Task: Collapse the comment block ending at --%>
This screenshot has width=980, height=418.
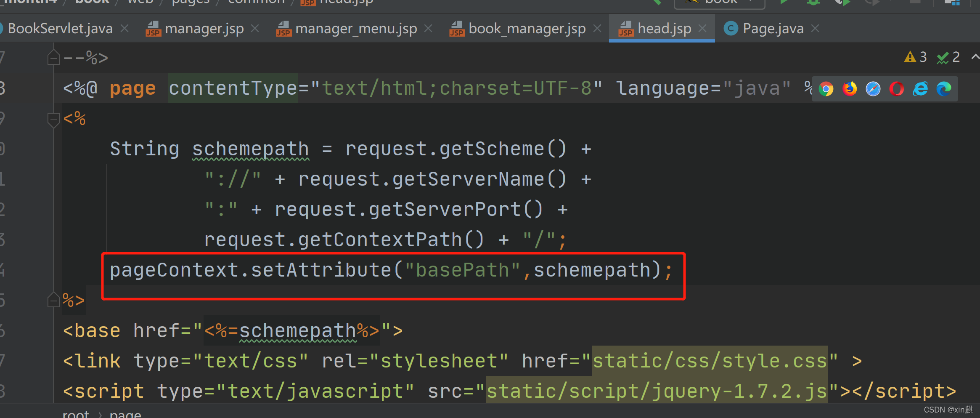Action: [x=53, y=57]
